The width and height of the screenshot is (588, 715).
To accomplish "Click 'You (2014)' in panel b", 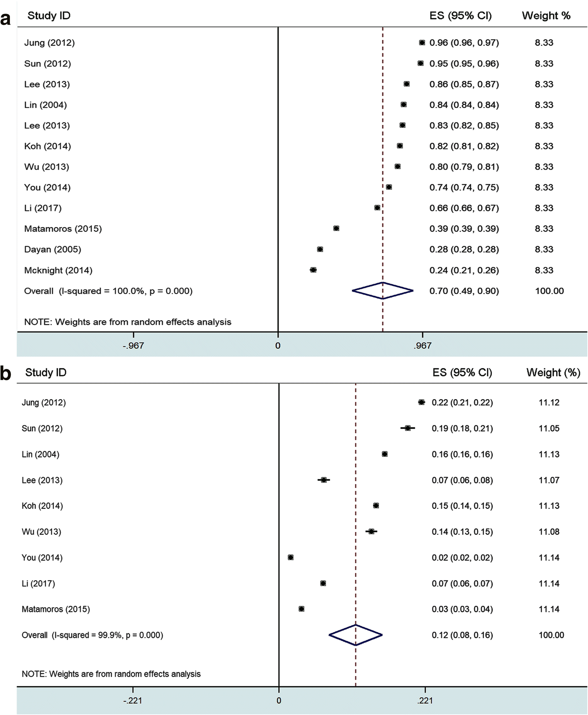I will 42,558.
